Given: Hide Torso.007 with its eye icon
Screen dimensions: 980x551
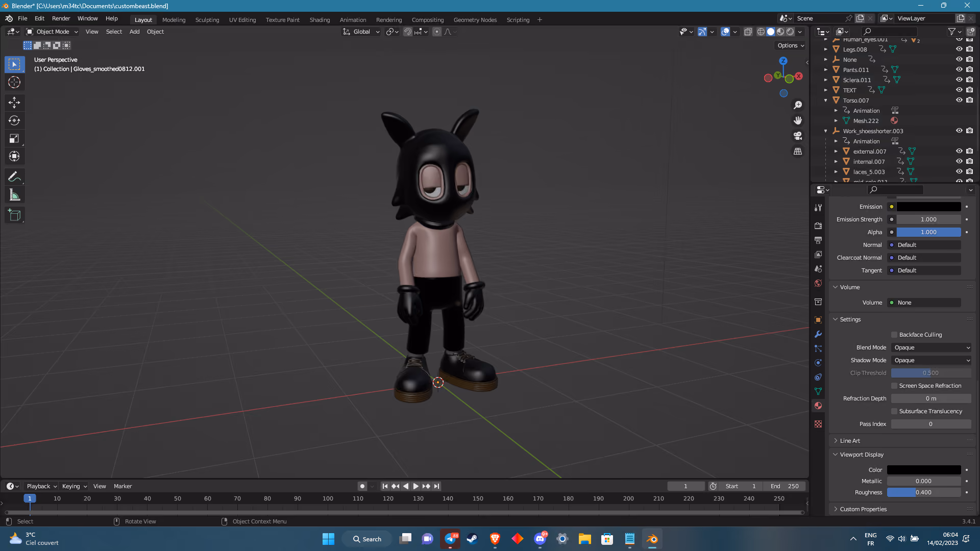Looking at the screenshot, I should [x=959, y=100].
